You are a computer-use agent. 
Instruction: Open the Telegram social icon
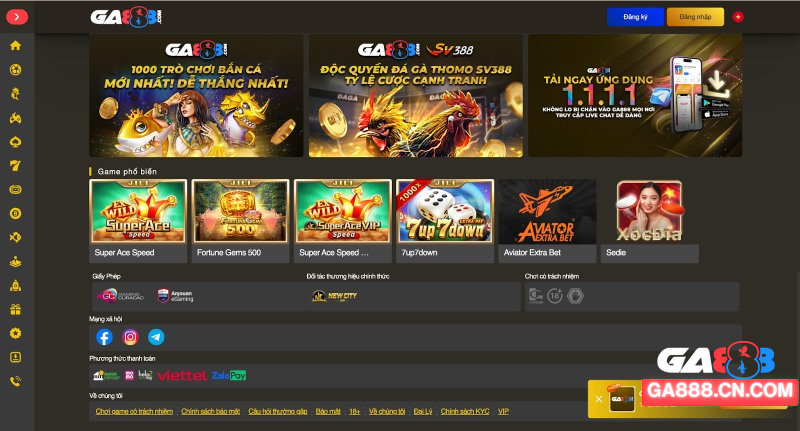coord(156,337)
